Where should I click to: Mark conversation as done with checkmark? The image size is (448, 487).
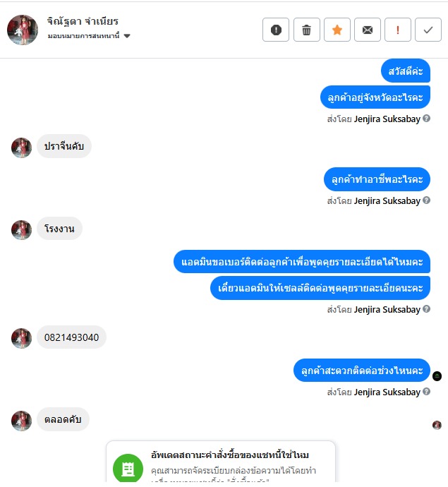428,30
